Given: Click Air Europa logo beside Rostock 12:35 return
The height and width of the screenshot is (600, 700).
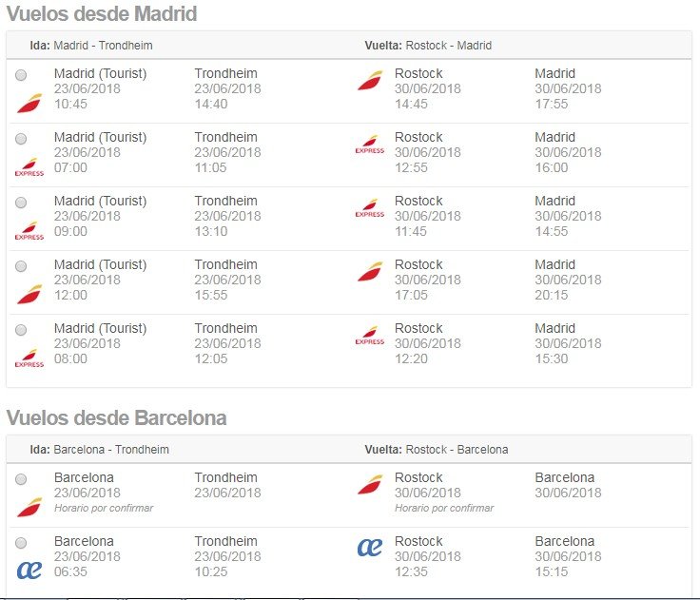Looking at the screenshot, I should click(x=370, y=548).
